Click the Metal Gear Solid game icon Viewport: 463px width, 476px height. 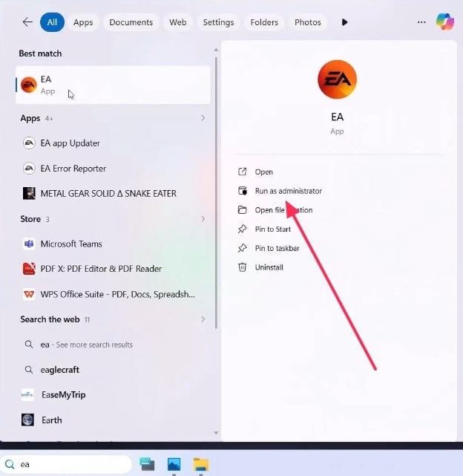(29, 193)
